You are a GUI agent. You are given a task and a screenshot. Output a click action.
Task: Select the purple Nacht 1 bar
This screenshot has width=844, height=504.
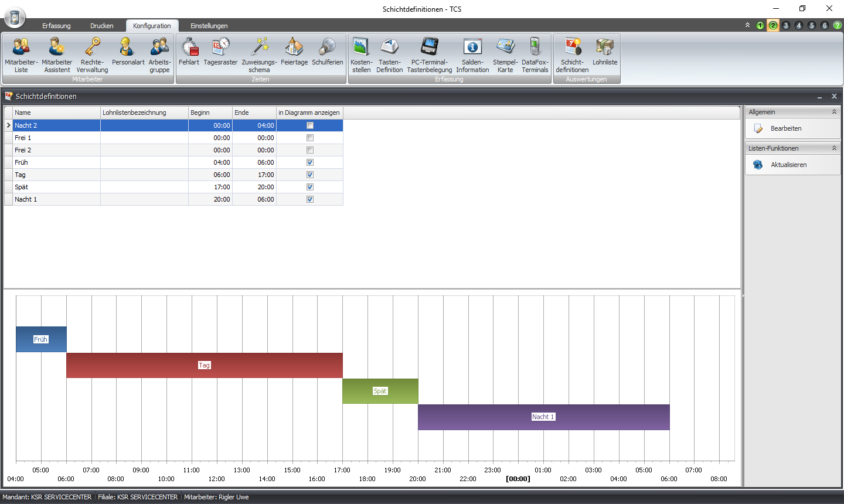click(543, 417)
